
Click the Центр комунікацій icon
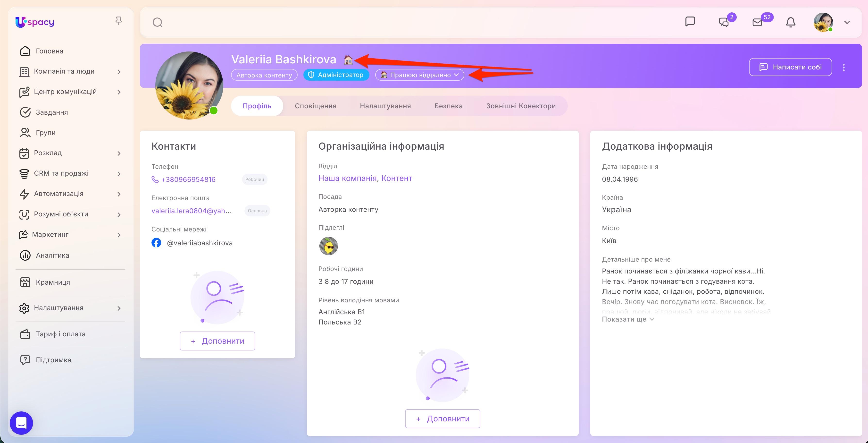(24, 92)
